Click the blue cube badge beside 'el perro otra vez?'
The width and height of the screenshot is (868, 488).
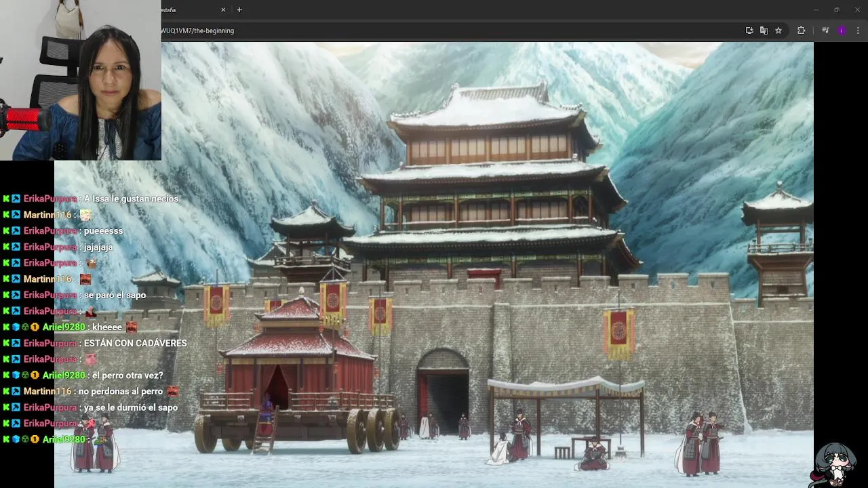16,375
